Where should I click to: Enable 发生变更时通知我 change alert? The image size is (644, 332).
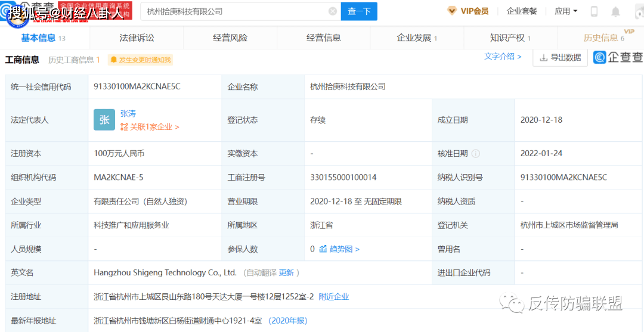[140, 60]
